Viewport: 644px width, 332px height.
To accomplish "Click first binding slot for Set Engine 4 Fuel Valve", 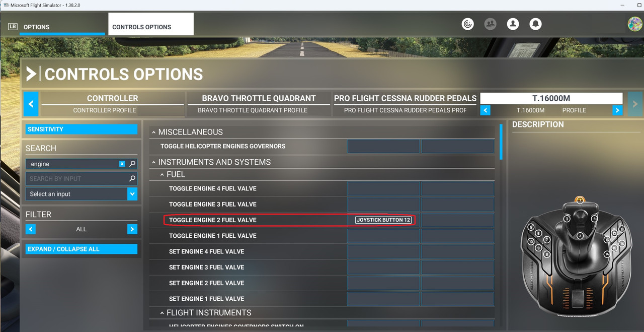I will [383, 251].
